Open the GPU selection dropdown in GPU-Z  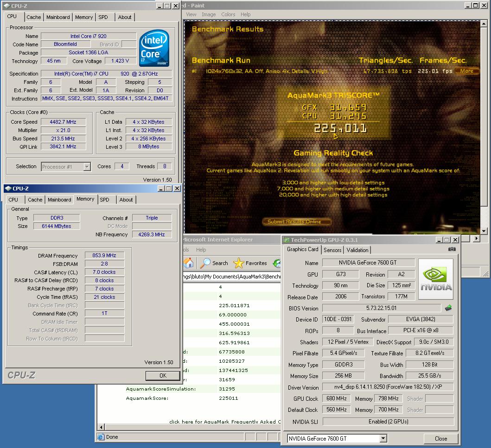[x=383, y=438]
